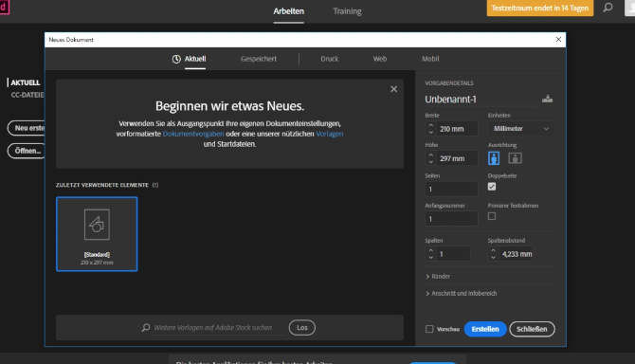Screen dimensions: 635x364
Task: Switch to the Gespeichert tab
Action: pos(259,59)
